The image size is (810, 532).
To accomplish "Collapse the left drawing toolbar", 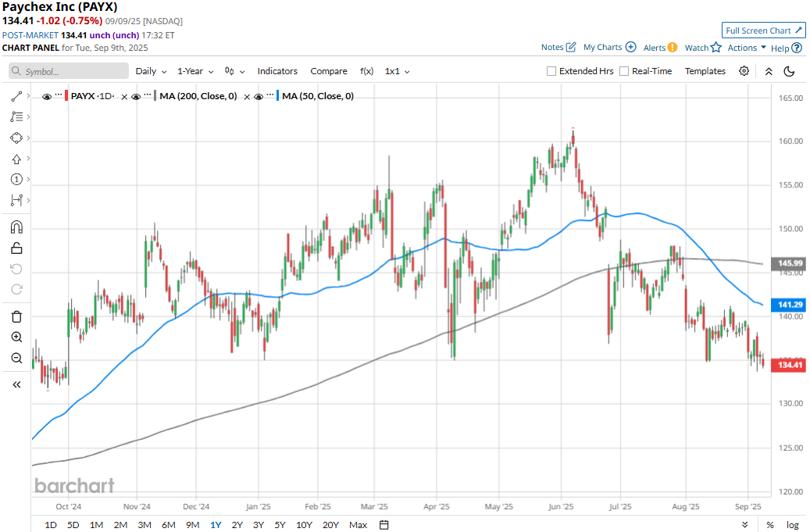I will pos(16,384).
